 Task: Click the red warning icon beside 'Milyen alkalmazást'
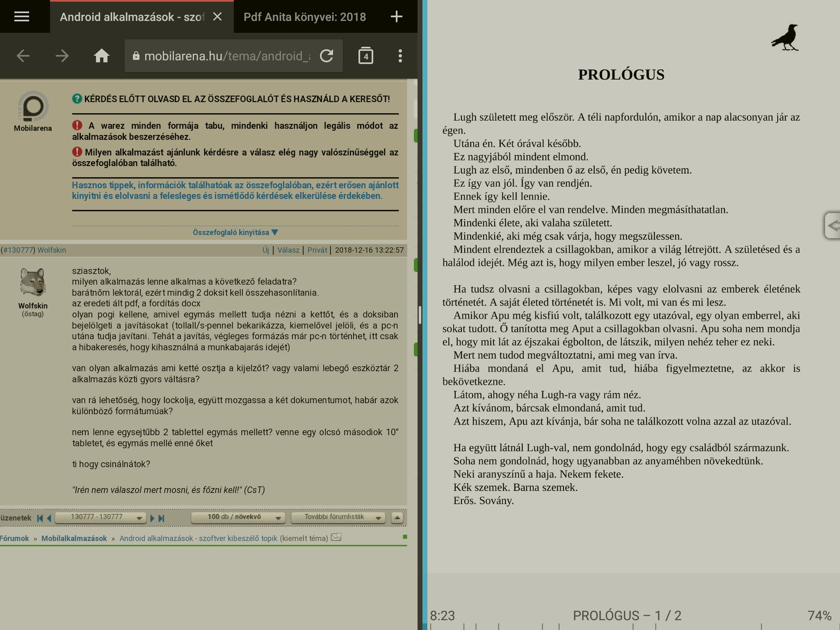tap(77, 152)
